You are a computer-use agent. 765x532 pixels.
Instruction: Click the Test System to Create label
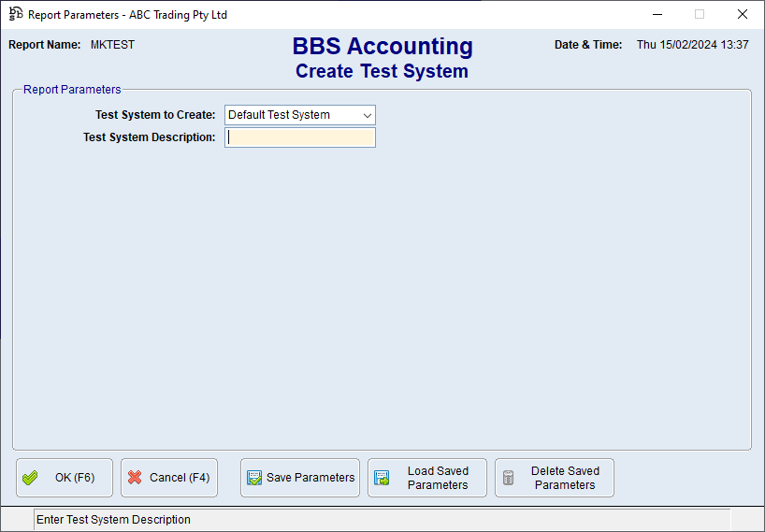(x=155, y=115)
